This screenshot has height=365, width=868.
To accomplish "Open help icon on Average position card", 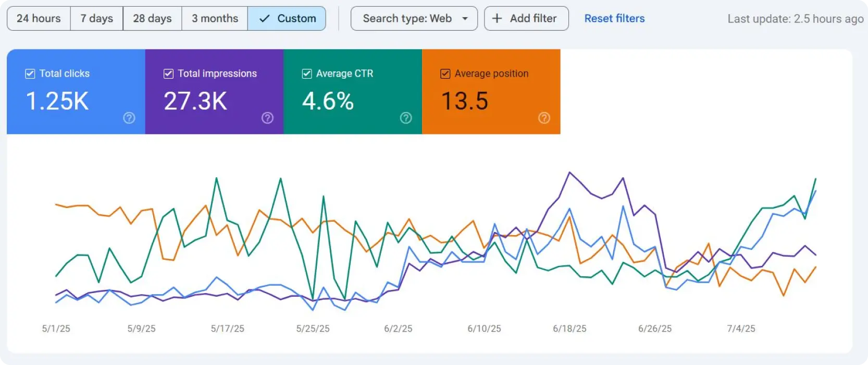I will [544, 118].
